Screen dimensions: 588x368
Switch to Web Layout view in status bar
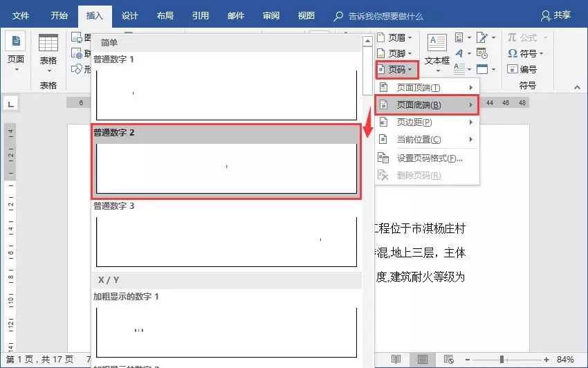click(x=448, y=360)
